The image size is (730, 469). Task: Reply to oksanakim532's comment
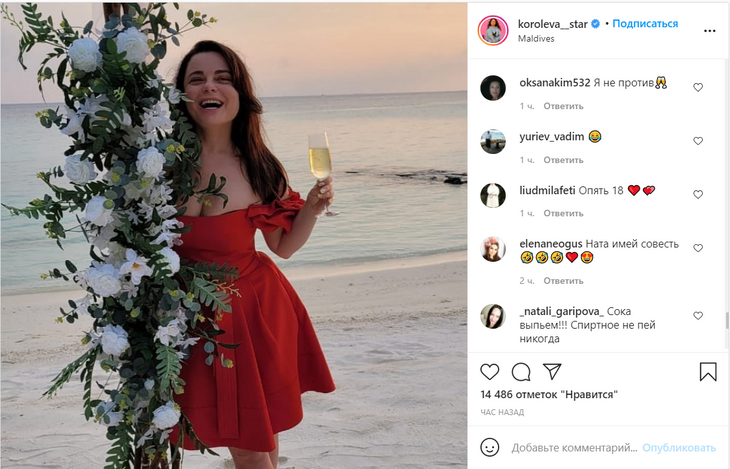pyautogui.click(x=563, y=106)
